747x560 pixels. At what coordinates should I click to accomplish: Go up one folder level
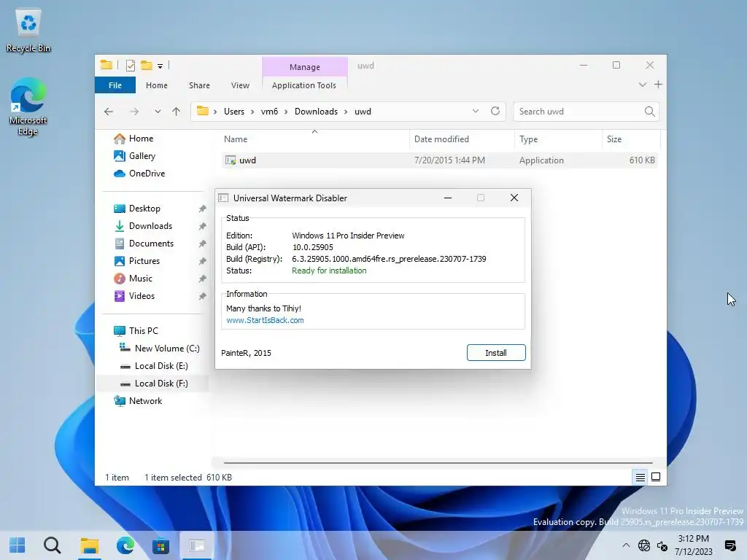tap(177, 112)
